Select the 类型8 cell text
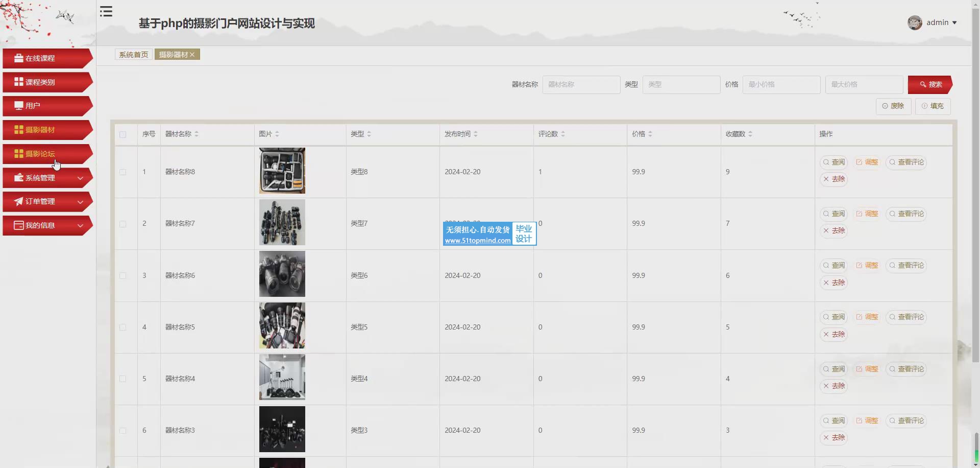 pos(359,172)
